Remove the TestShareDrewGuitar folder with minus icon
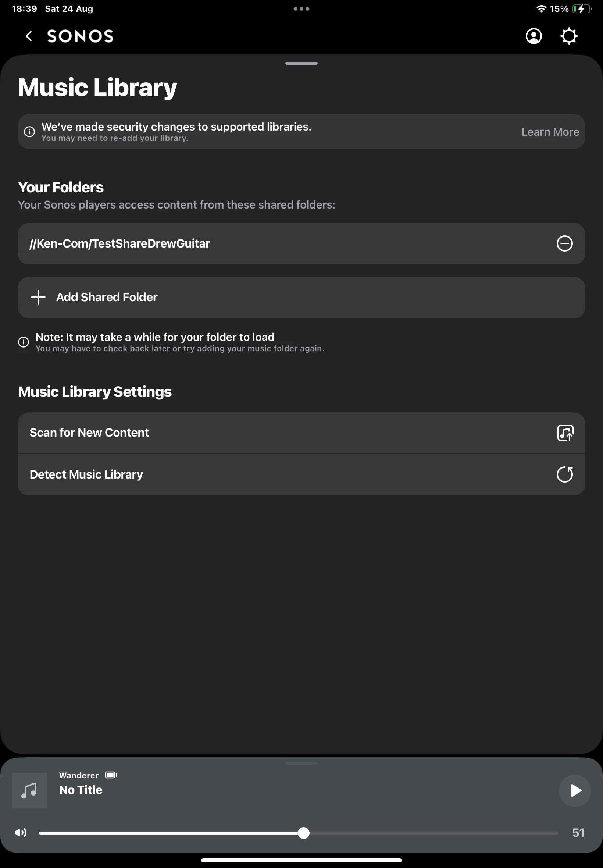The height and width of the screenshot is (868, 603). (x=564, y=243)
